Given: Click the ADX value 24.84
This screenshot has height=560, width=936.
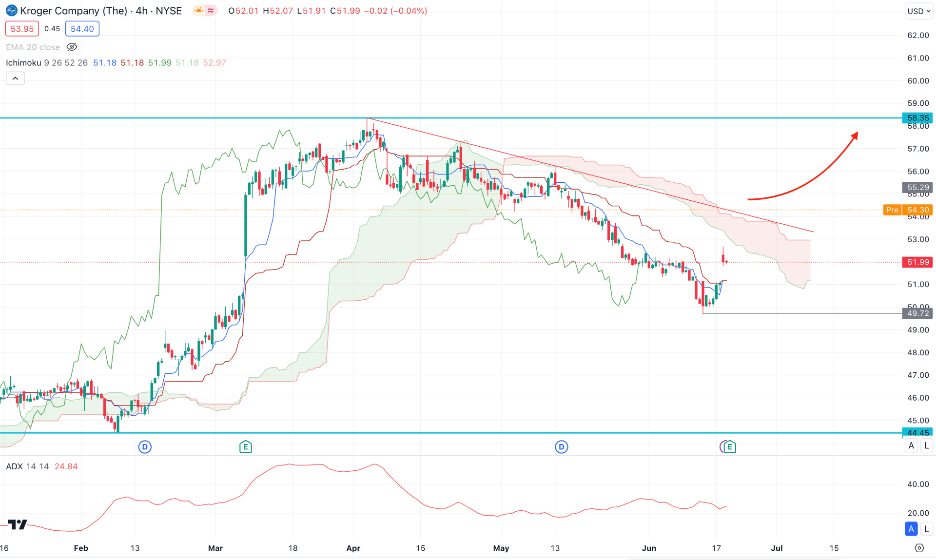Looking at the screenshot, I should point(66,466).
